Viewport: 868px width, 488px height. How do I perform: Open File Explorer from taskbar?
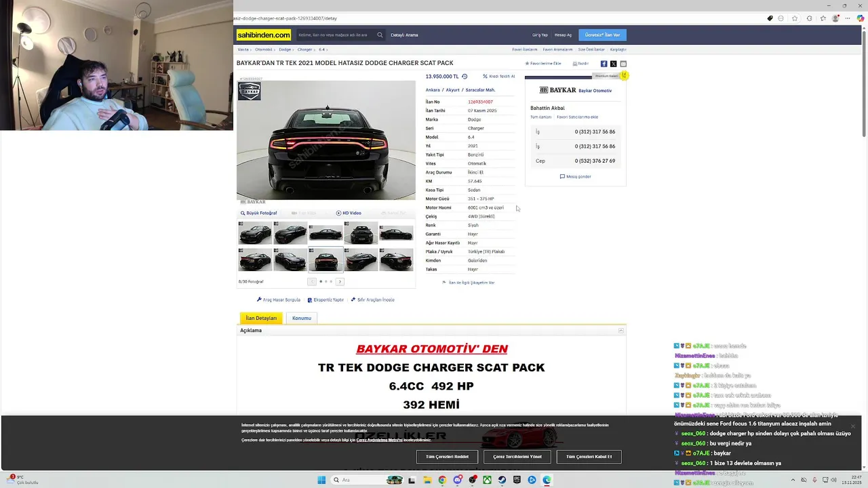pos(427,480)
